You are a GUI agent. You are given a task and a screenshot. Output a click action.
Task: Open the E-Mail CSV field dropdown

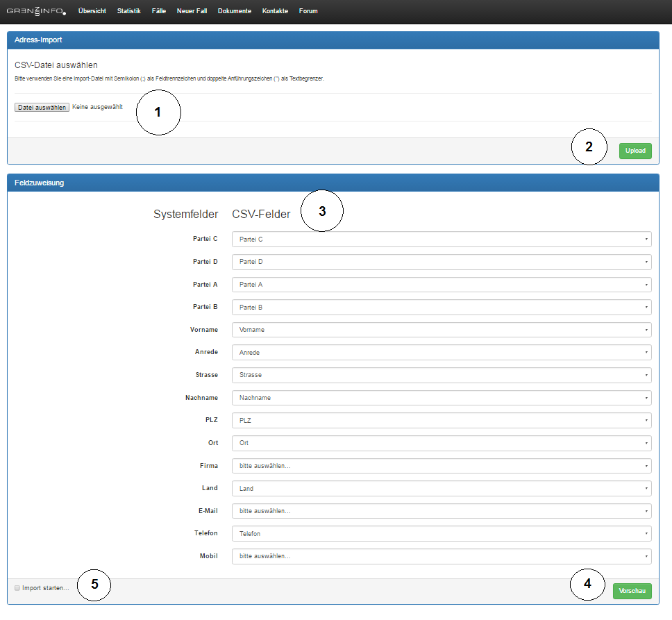(442, 511)
